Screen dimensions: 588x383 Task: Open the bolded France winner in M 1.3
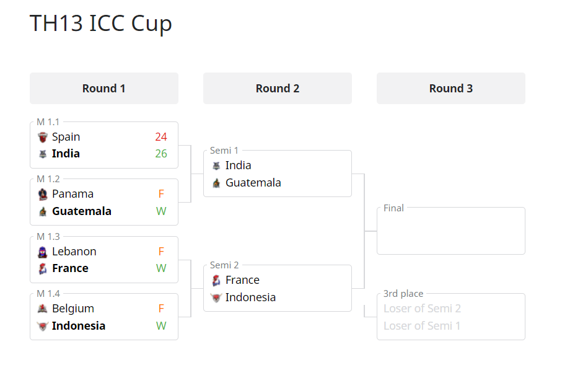(70, 268)
